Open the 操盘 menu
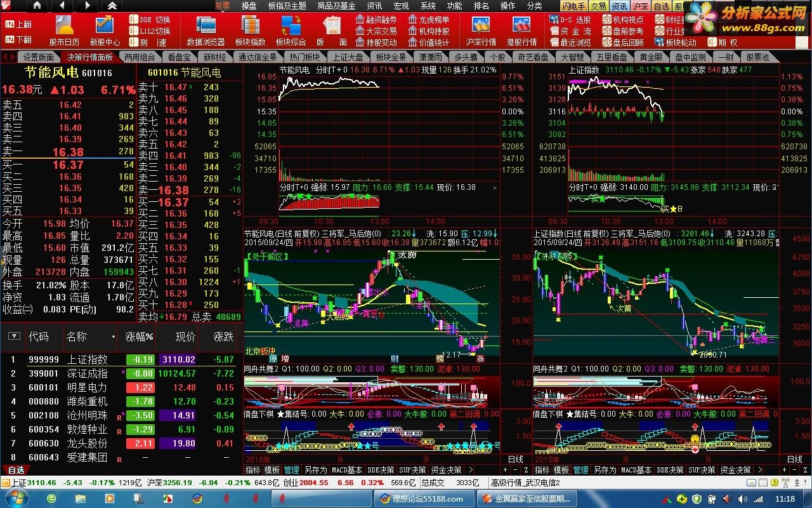 249,6
